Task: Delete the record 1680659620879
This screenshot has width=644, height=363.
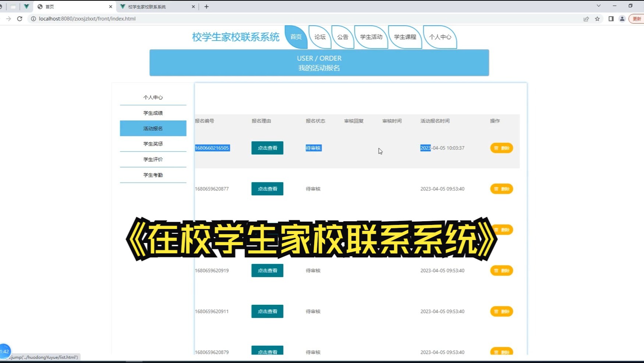Action: 502,352
